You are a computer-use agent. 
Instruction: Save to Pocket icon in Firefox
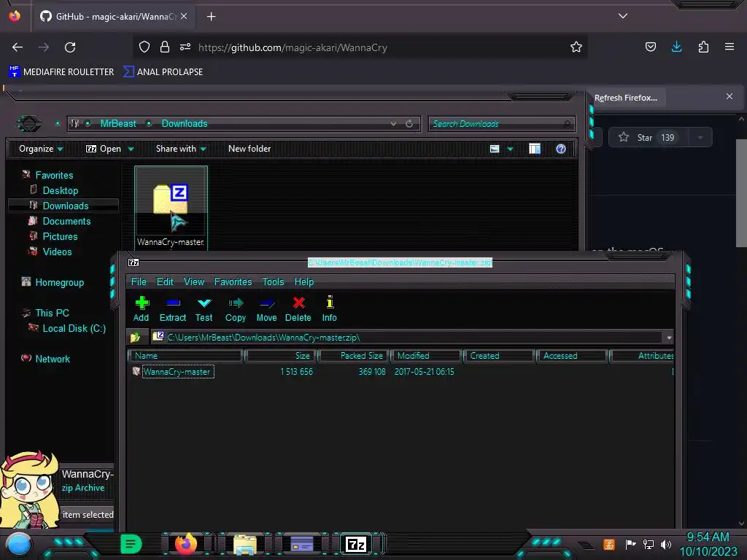point(650,47)
